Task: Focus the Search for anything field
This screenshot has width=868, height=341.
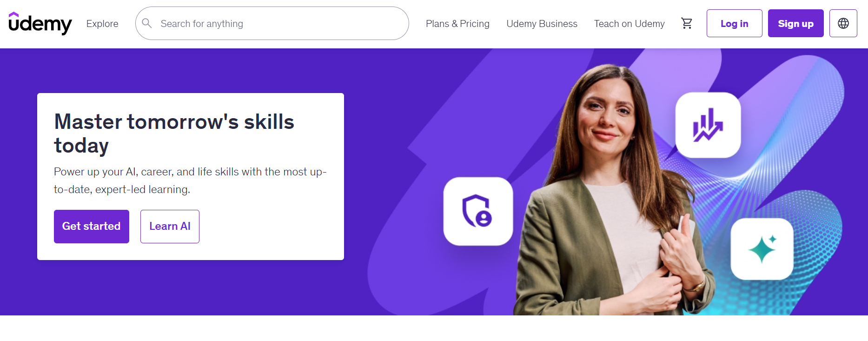Action: 272,23
